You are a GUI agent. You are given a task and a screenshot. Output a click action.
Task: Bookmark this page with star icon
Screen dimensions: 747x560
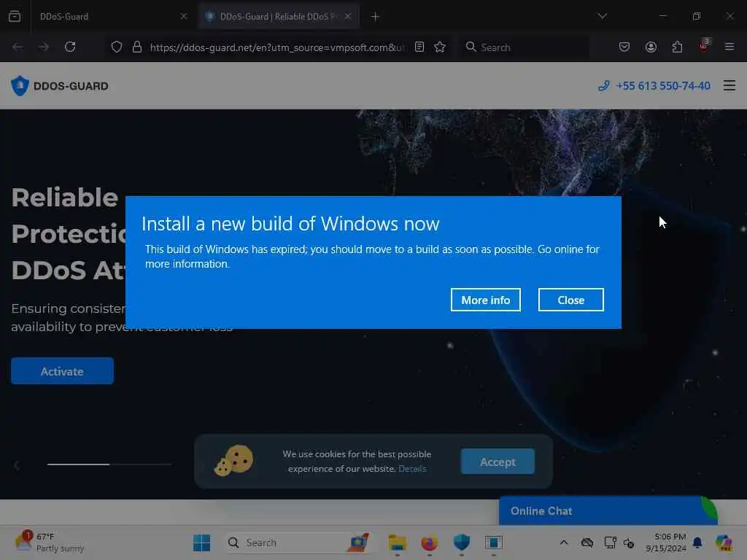[440, 47]
